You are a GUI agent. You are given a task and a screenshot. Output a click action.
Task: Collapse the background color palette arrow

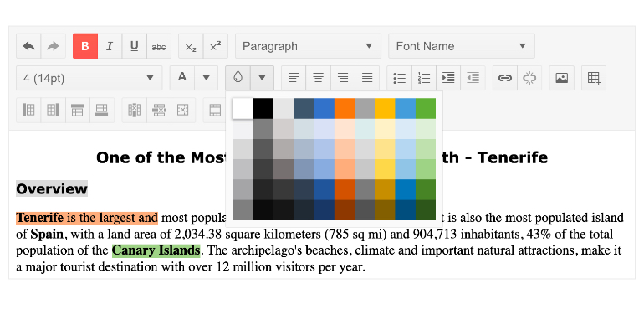262,78
